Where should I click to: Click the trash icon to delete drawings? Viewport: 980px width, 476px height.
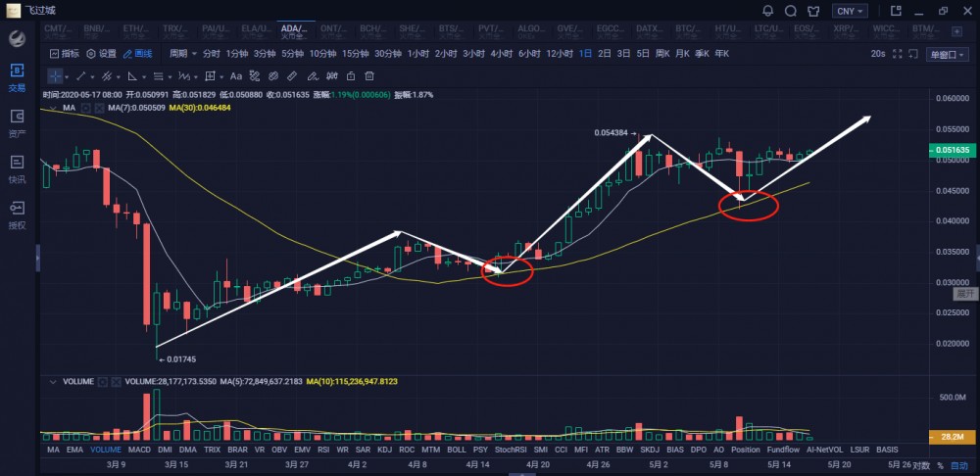pos(368,75)
